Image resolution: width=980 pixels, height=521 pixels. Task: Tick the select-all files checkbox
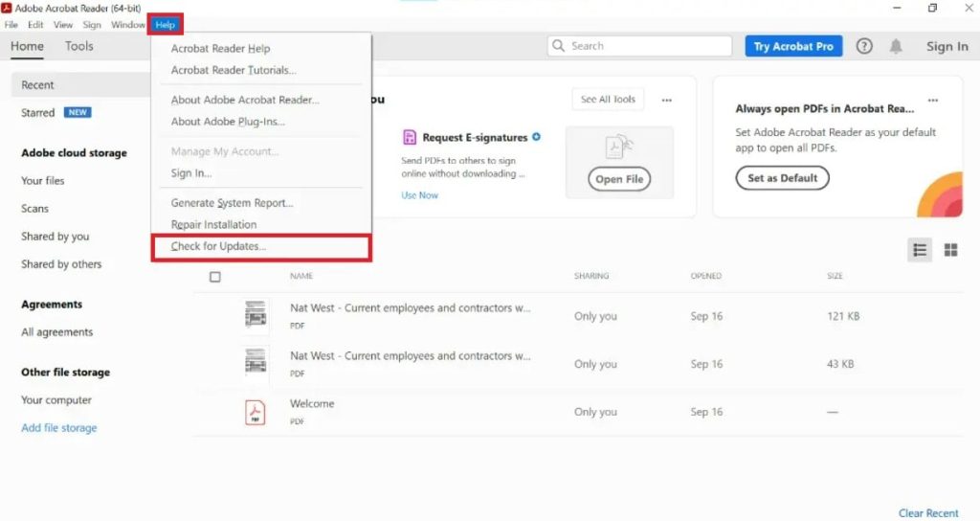pyautogui.click(x=215, y=277)
